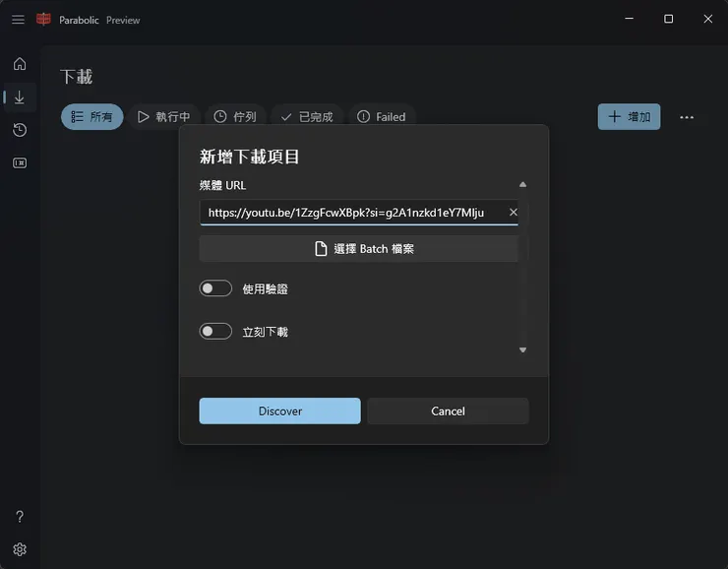Click dialog scrollbar up arrow
This screenshot has height=569, width=728.
click(x=522, y=184)
